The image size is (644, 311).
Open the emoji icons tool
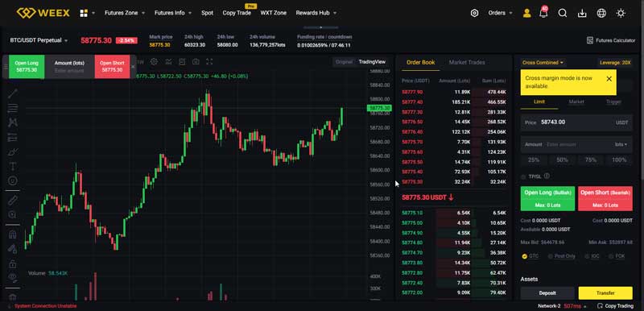click(x=13, y=180)
